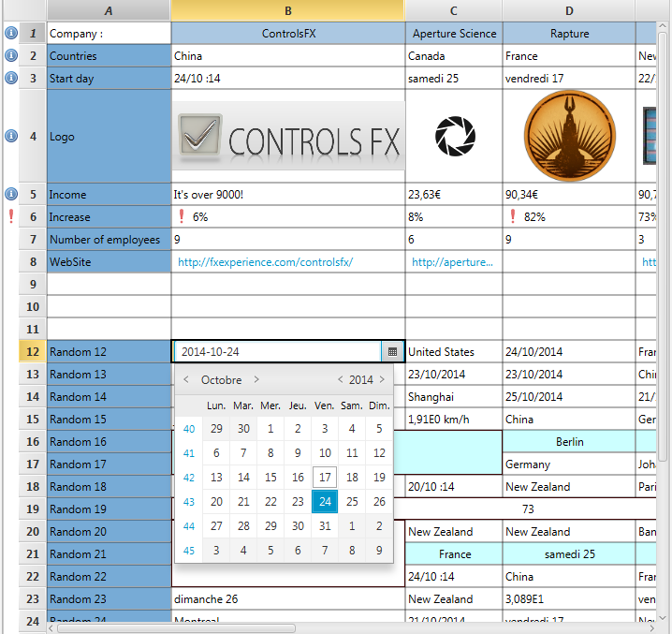Click the Rapture logo image

tap(570, 136)
